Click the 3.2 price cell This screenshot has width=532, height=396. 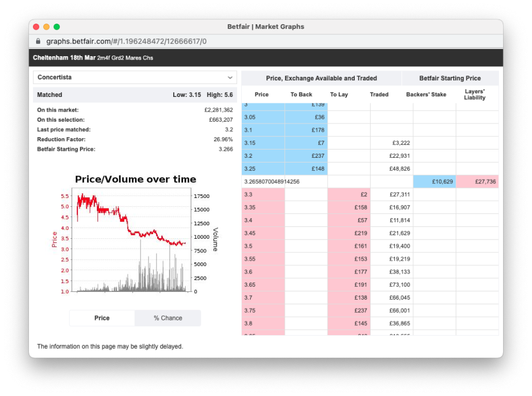[263, 156]
